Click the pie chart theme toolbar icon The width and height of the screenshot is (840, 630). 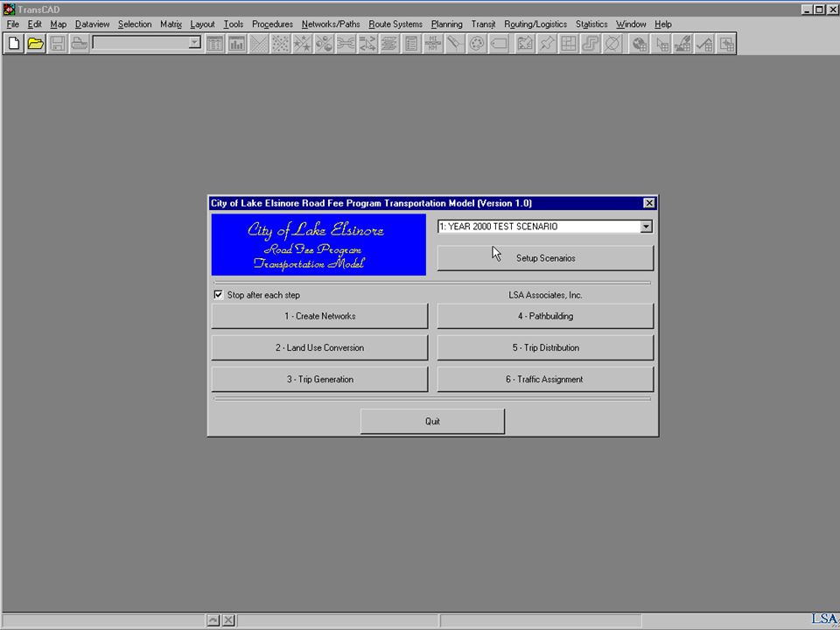pyautogui.click(x=324, y=44)
